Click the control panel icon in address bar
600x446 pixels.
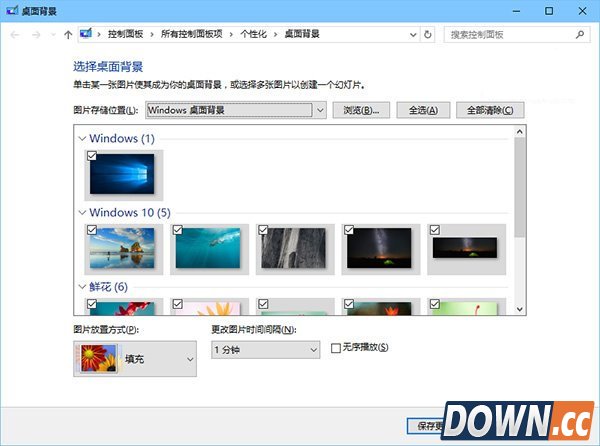pos(86,34)
